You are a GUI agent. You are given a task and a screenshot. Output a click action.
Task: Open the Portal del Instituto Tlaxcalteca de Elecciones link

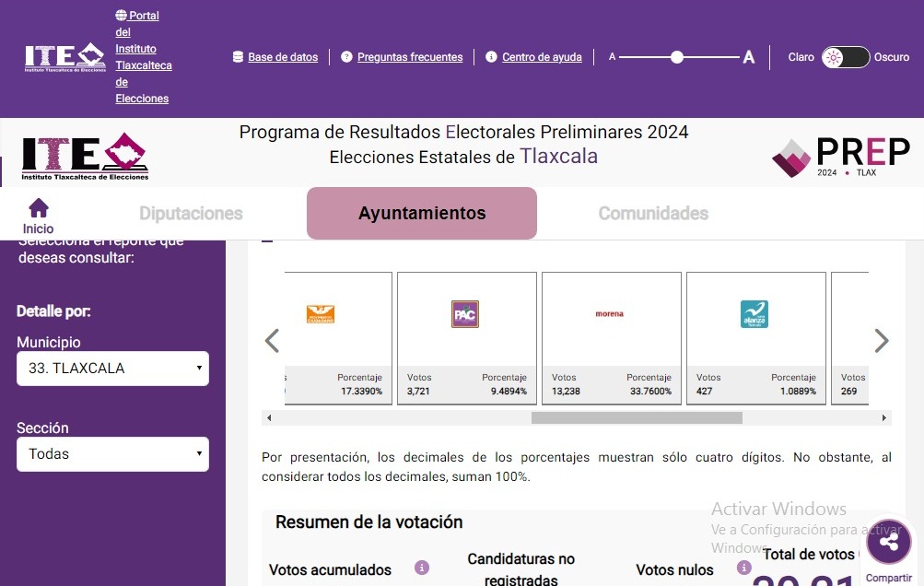click(143, 56)
